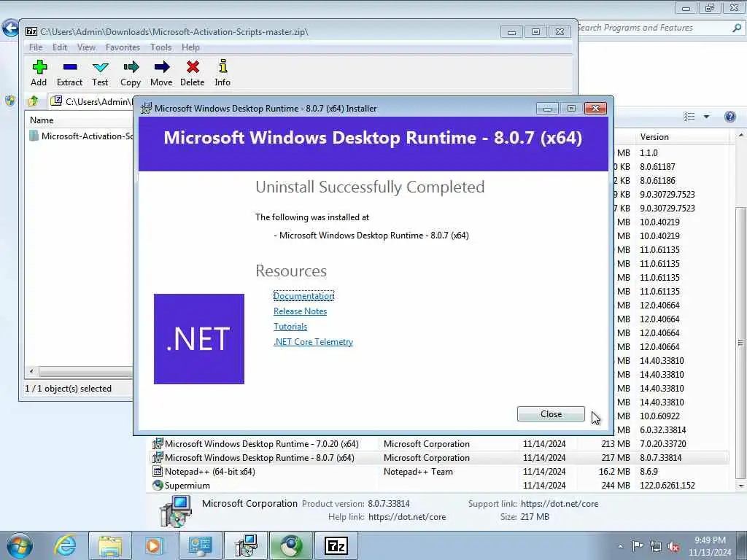This screenshot has height=560, width=747.
Task: Open the Windows Start button
Action: (x=20, y=545)
